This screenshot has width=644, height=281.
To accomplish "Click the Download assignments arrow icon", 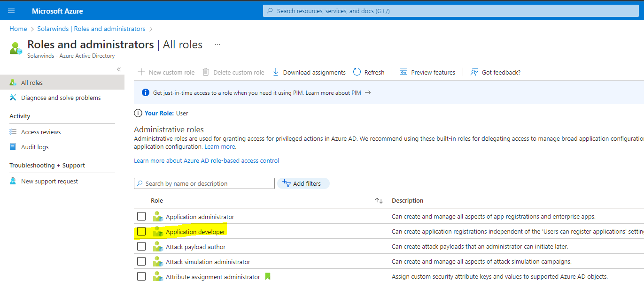I will tap(276, 72).
